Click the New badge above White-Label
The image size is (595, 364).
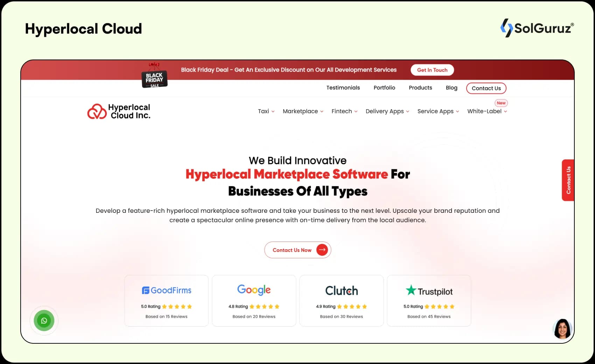501,103
